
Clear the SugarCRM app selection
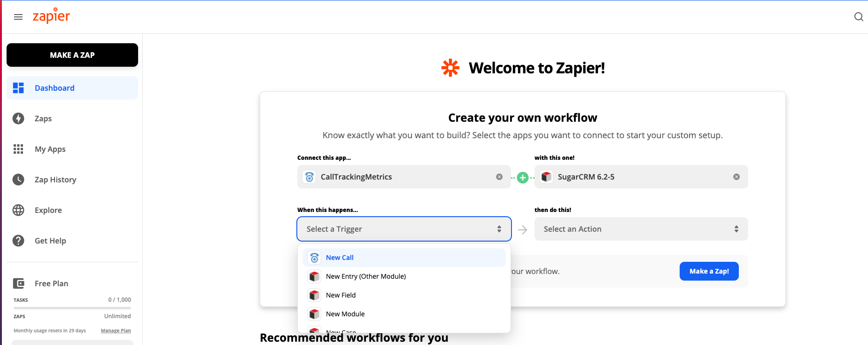(x=736, y=177)
